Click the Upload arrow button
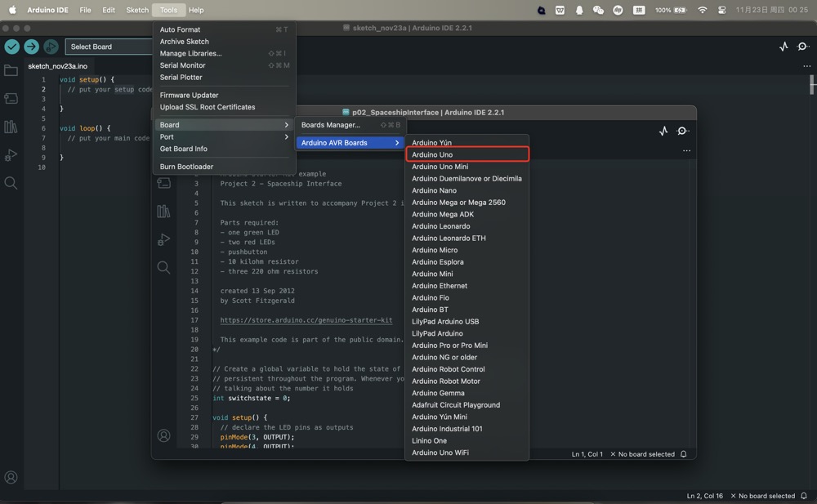The width and height of the screenshot is (817, 504). point(31,47)
